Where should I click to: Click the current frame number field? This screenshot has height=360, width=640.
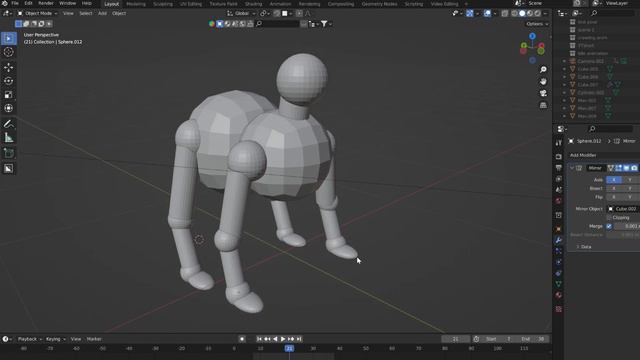(456, 339)
